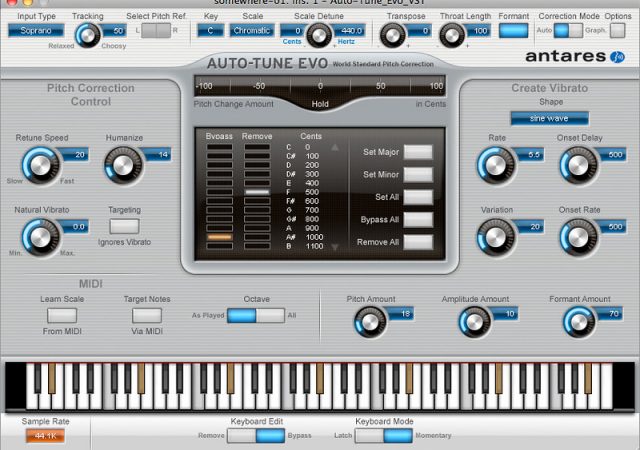Click the Remove All button
This screenshot has height=450, width=640.
tap(418, 242)
